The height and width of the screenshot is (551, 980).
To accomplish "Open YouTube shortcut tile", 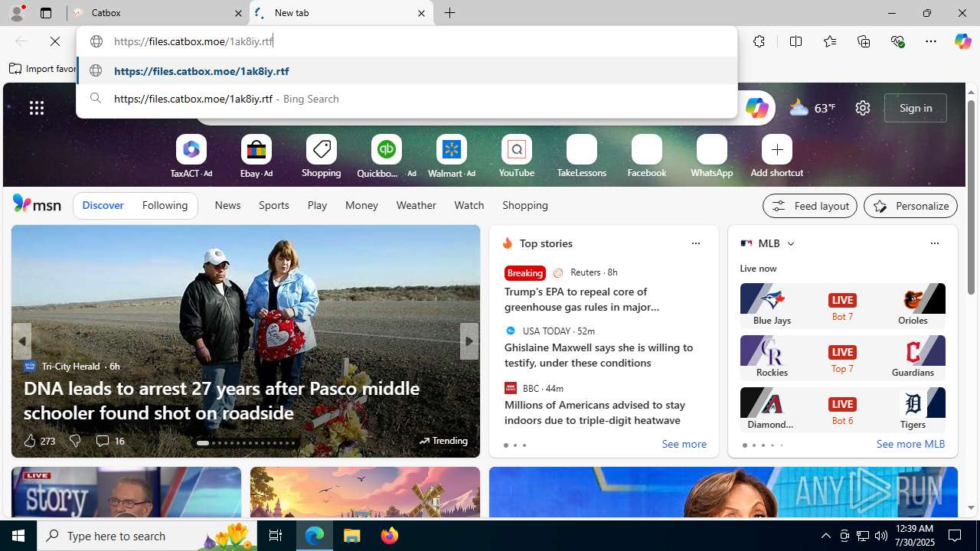I will pos(517,157).
